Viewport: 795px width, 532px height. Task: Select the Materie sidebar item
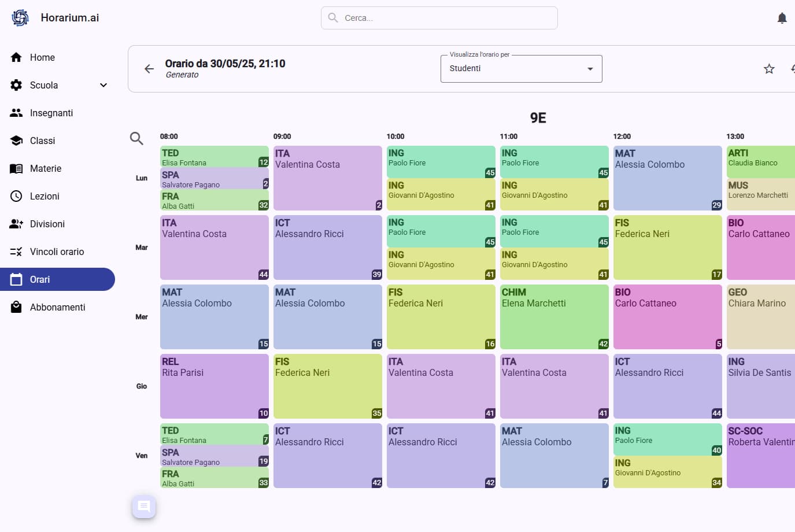(45, 168)
